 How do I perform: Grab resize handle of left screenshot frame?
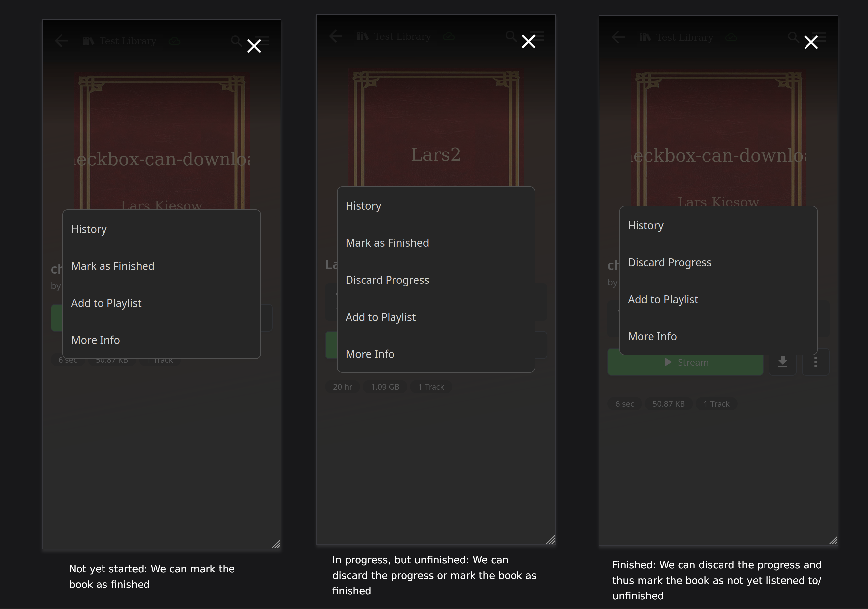click(x=276, y=544)
